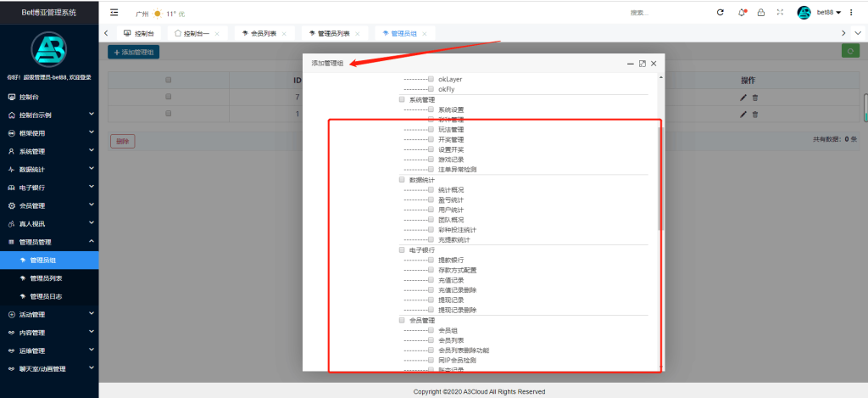868x398 pixels.
Task: Click the sidebar collapse hamburger icon
Action: (x=114, y=13)
